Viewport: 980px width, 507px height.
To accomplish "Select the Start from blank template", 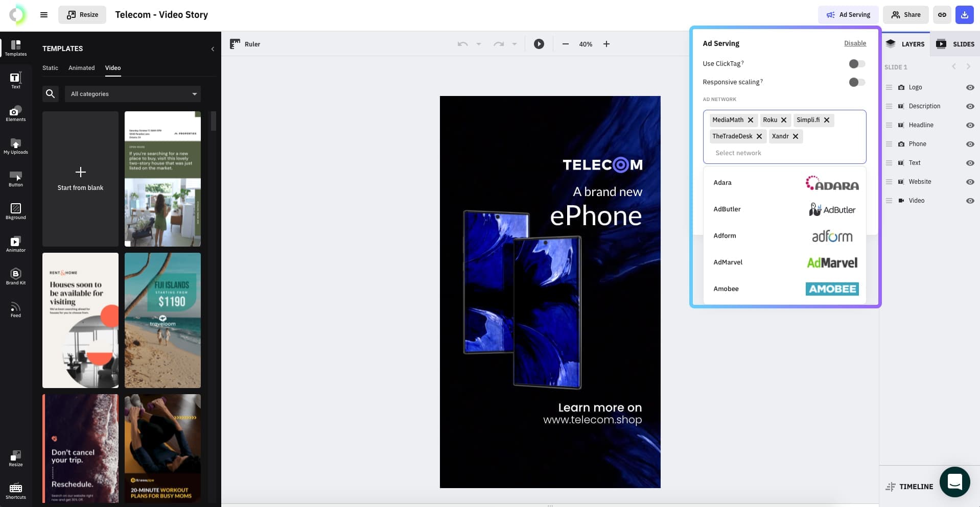I will [80, 179].
